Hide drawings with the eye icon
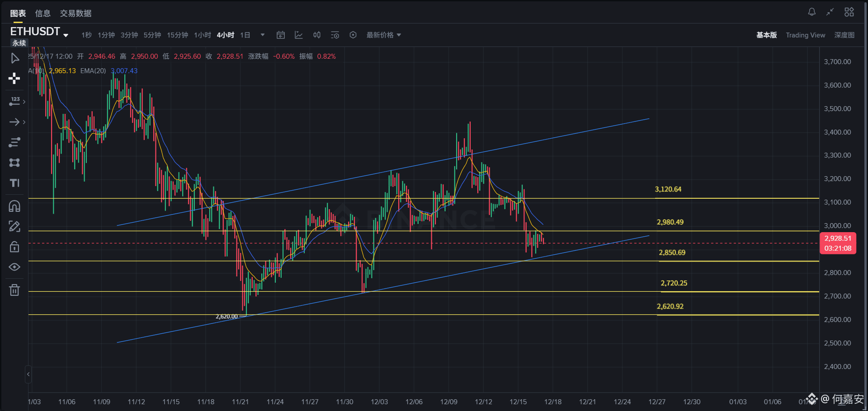The width and height of the screenshot is (868, 411). [14, 267]
